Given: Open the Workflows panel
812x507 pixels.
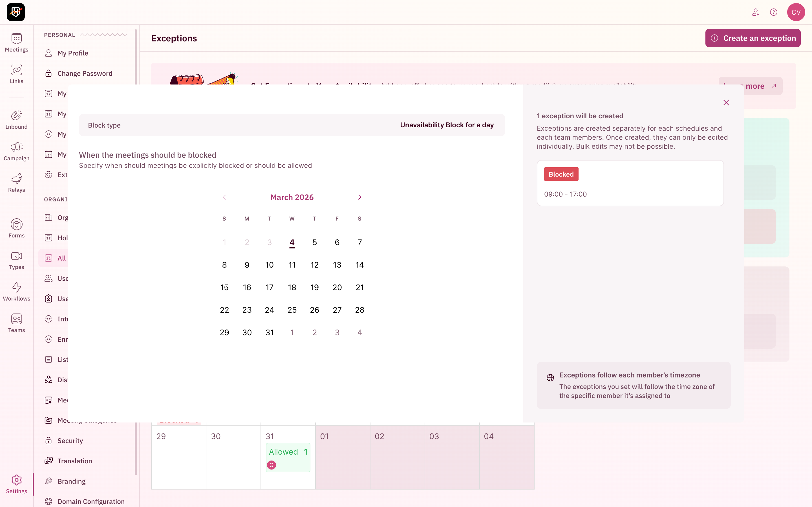Looking at the screenshot, I should click(x=16, y=290).
